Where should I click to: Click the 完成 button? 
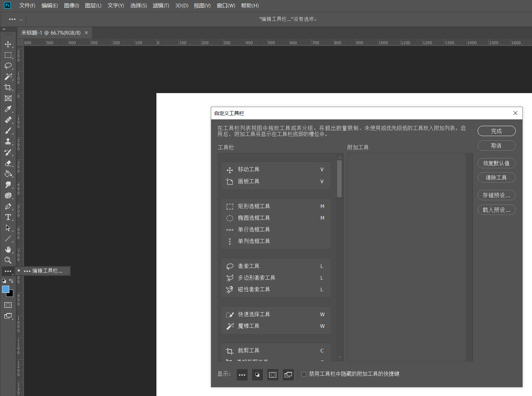click(496, 131)
